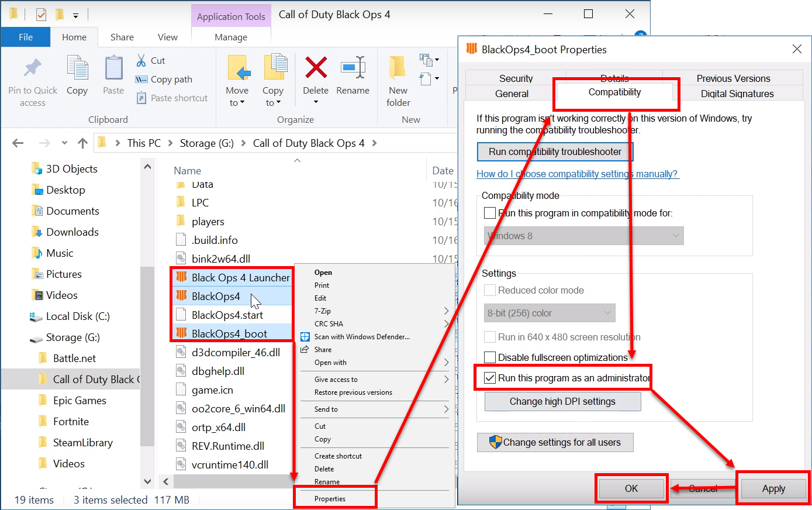The image size is (812, 510).
Task: Click the Copy icon in the ribbon
Action: coord(77,68)
